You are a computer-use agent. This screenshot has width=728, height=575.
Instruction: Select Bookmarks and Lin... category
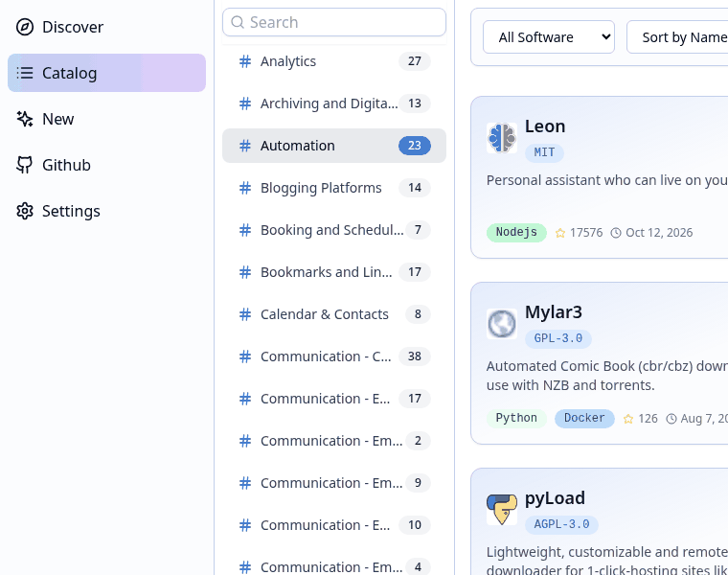coord(333,272)
